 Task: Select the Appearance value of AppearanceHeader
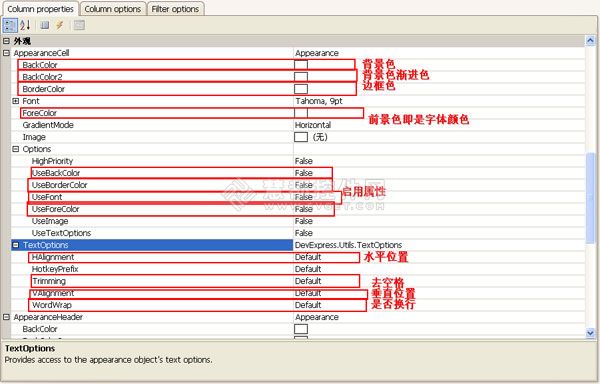(x=317, y=317)
